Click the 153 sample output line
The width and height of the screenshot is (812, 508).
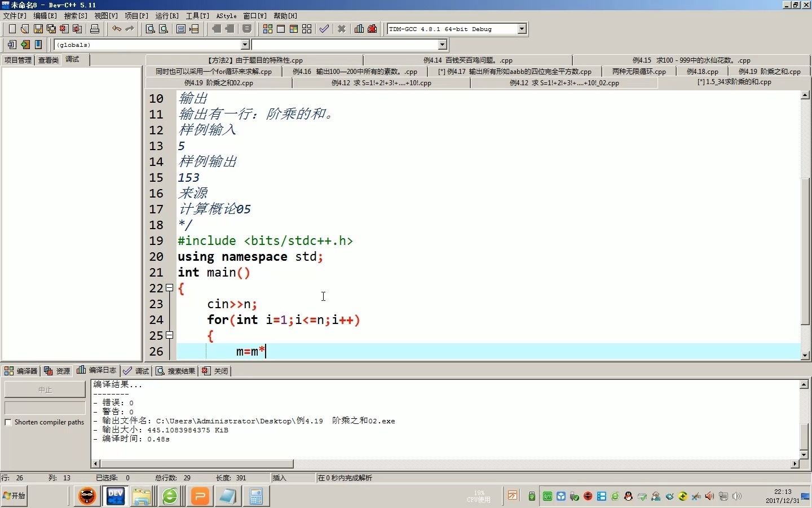pyautogui.click(x=189, y=178)
